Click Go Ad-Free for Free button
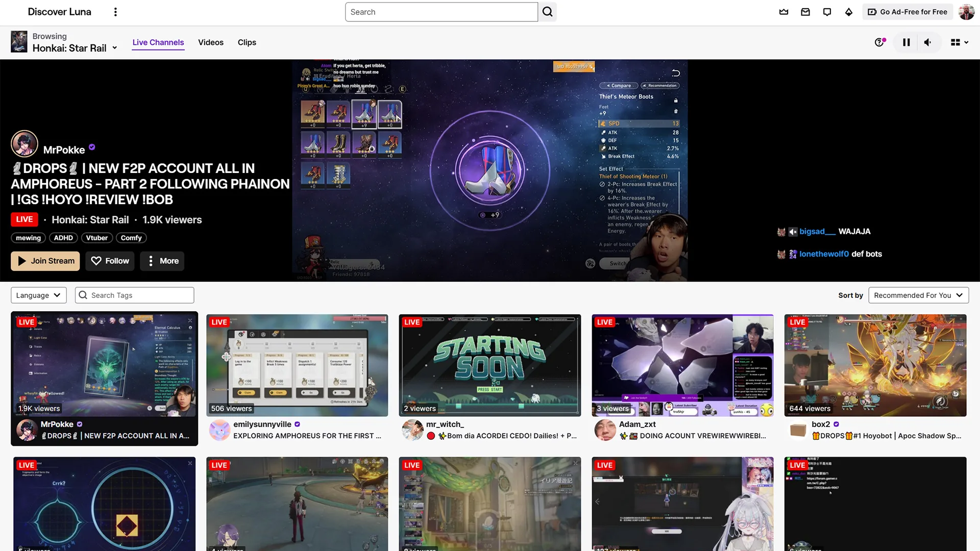The image size is (980, 551). tap(908, 12)
